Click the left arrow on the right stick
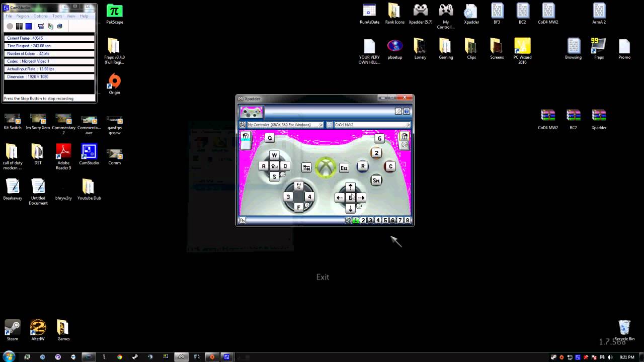 [x=340, y=198]
